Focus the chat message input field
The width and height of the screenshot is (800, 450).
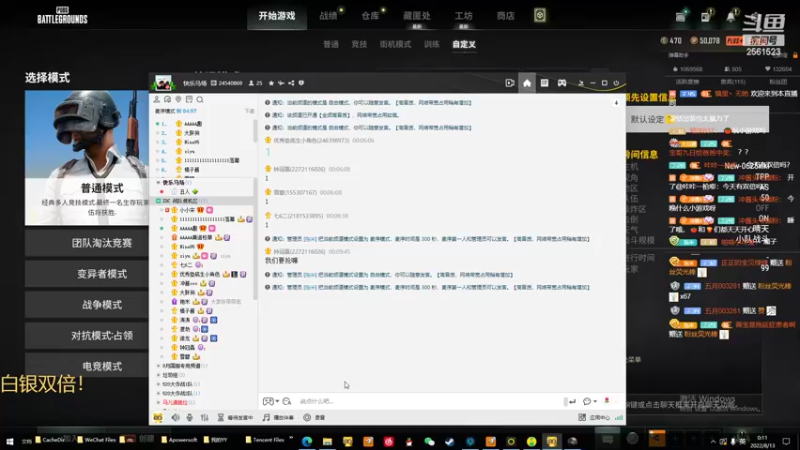coord(429,402)
